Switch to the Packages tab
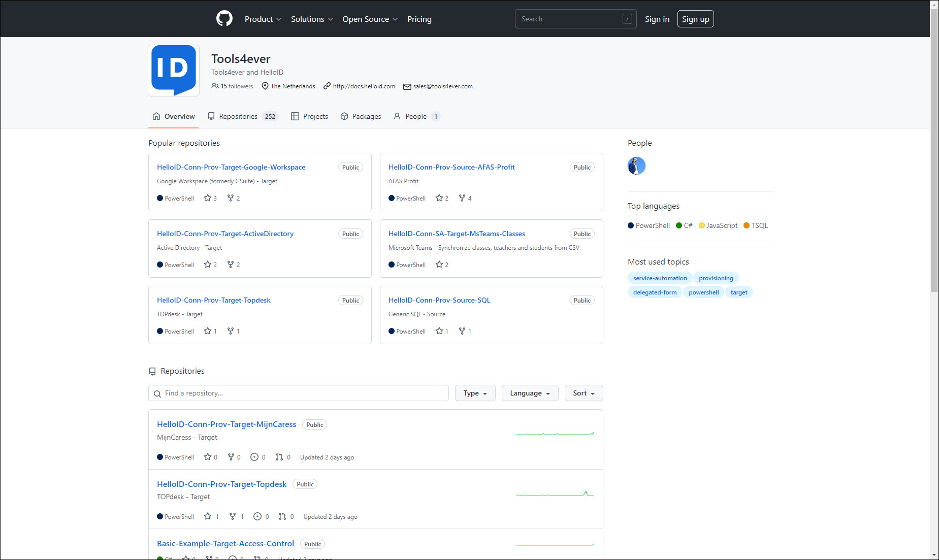This screenshot has width=939, height=560. [361, 116]
